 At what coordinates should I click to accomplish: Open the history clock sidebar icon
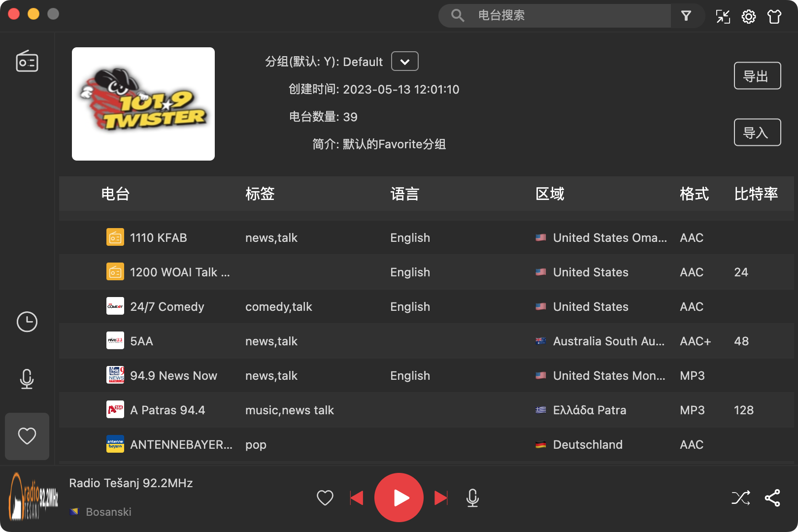(27, 322)
